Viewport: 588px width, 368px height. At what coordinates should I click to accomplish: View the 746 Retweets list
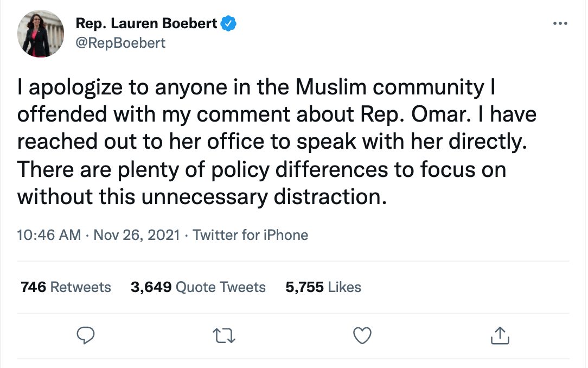pos(66,287)
